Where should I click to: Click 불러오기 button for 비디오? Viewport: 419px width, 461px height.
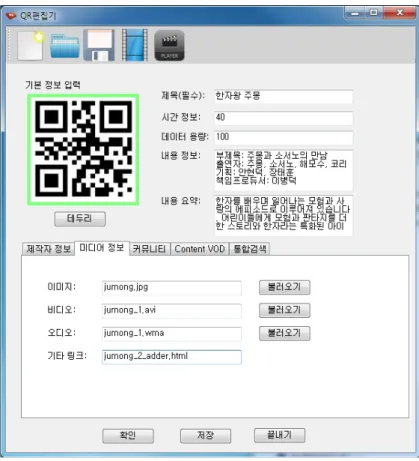pos(285,310)
